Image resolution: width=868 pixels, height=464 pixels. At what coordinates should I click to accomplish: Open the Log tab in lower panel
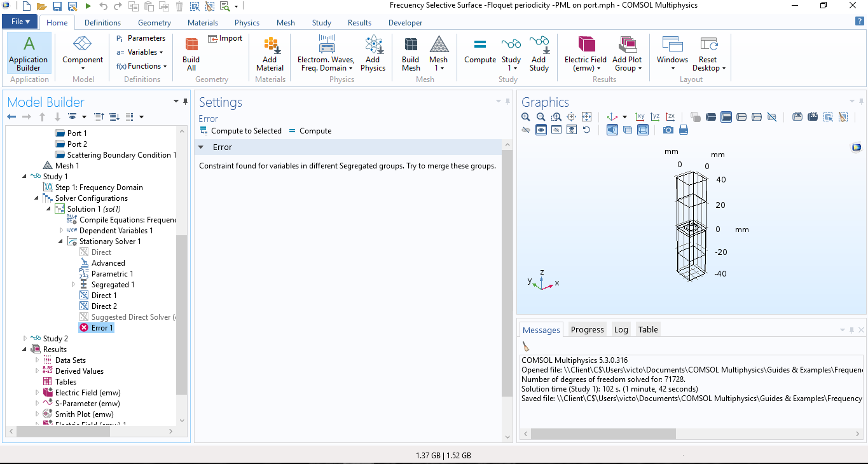click(621, 329)
